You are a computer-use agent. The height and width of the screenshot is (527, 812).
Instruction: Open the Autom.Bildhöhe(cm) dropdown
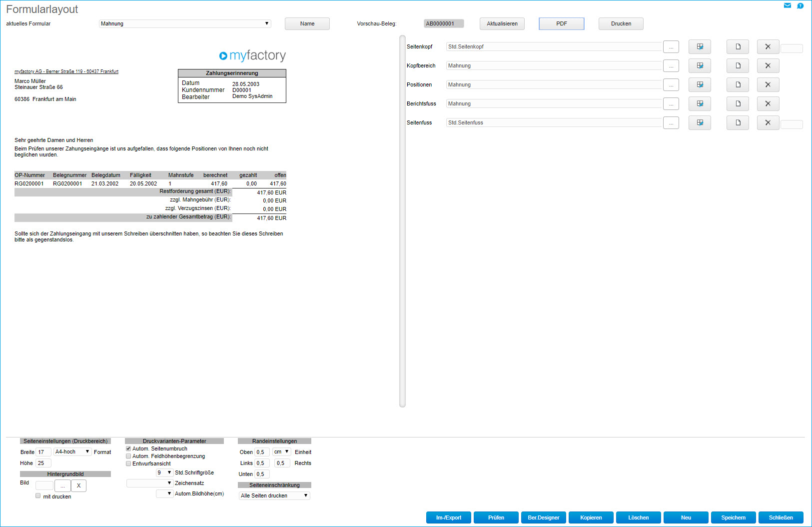[164, 493]
